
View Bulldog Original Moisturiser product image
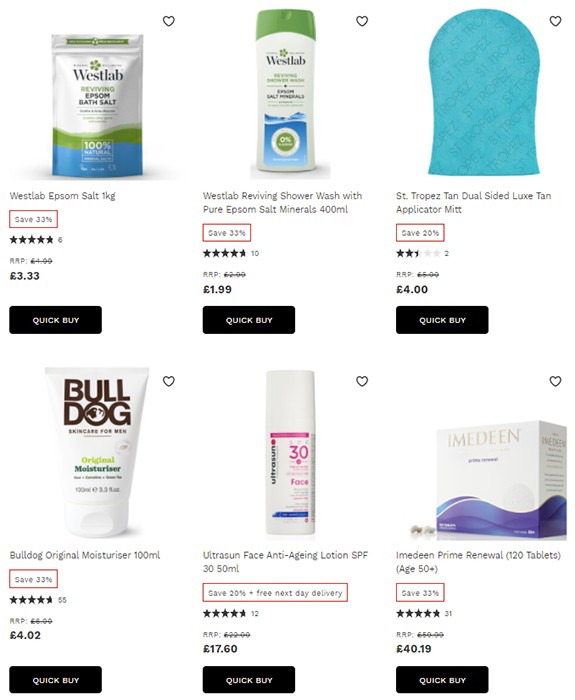(97, 452)
